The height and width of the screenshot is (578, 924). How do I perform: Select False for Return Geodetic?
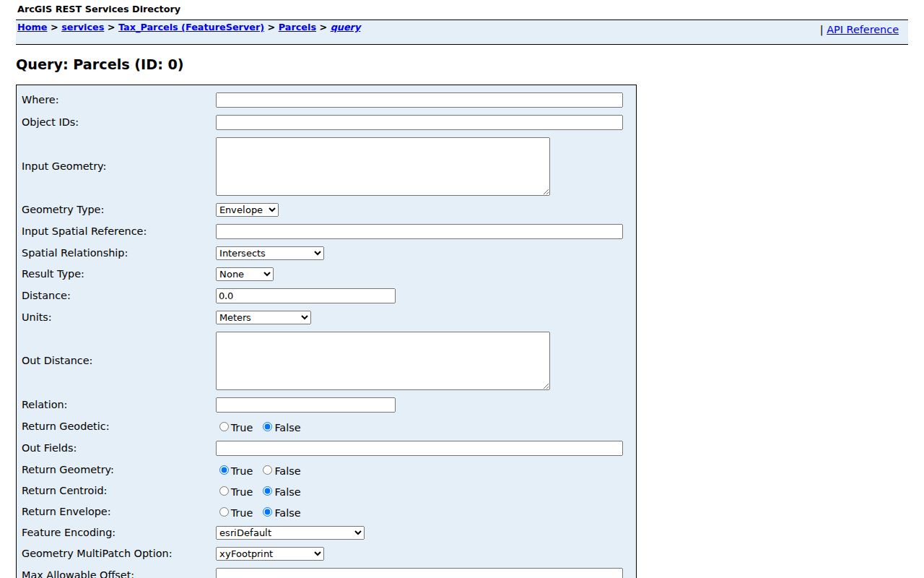[x=267, y=427]
